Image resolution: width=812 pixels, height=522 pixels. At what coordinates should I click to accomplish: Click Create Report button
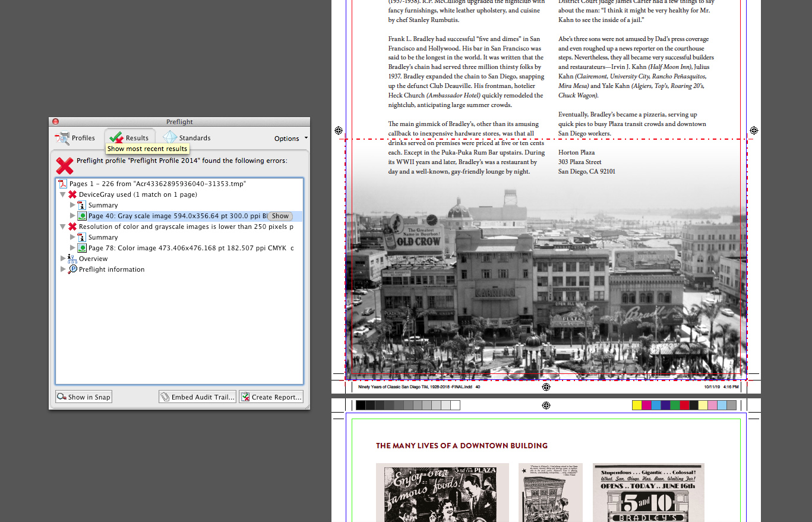tap(271, 397)
